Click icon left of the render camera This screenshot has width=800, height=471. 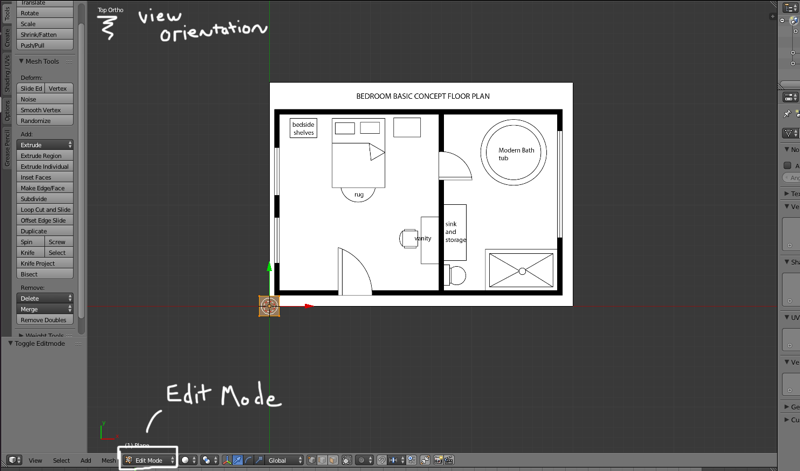tap(425, 460)
